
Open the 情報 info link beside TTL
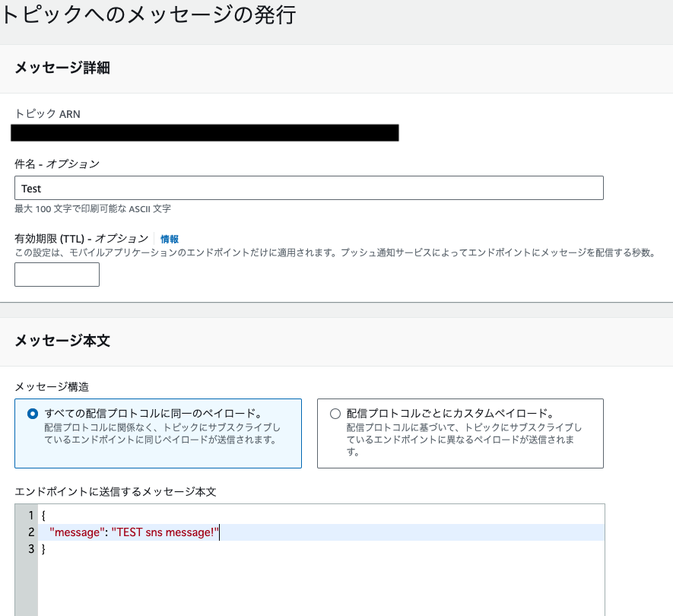170,239
